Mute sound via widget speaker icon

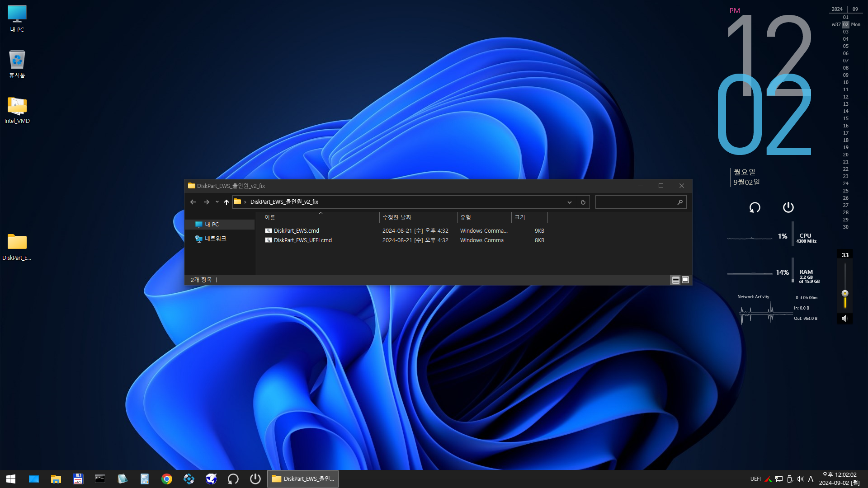click(x=844, y=319)
